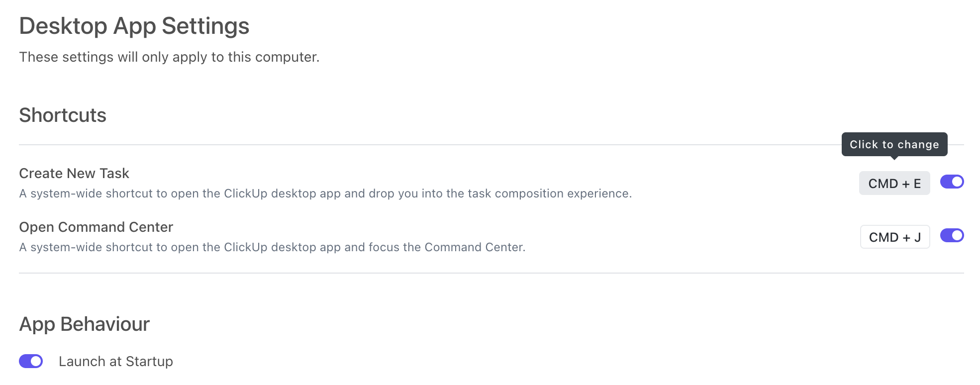Toggle Launch at Startup off
Image resolution: width=980 pixels, height=385 pixels.
pos(31,361)
